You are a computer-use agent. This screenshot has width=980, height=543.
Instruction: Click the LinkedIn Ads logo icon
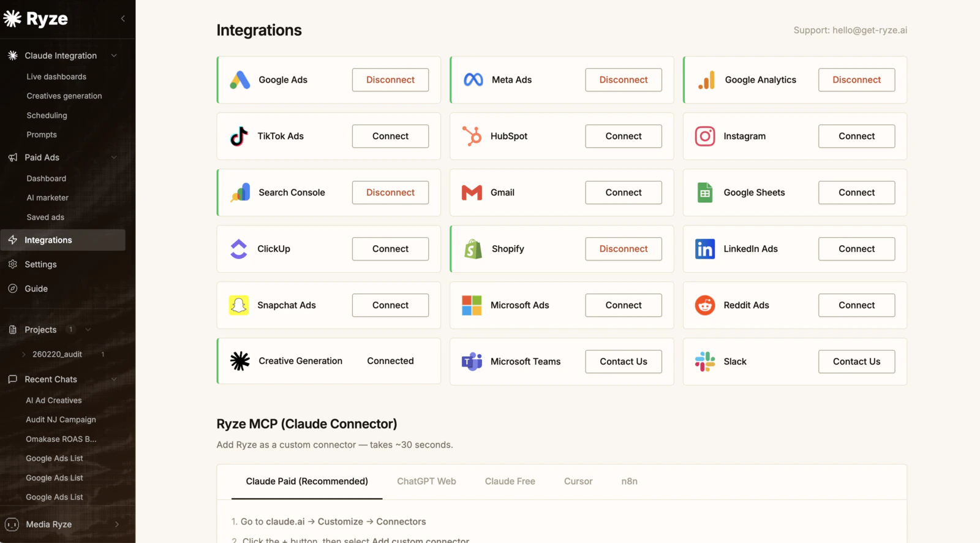pos(705,249)
